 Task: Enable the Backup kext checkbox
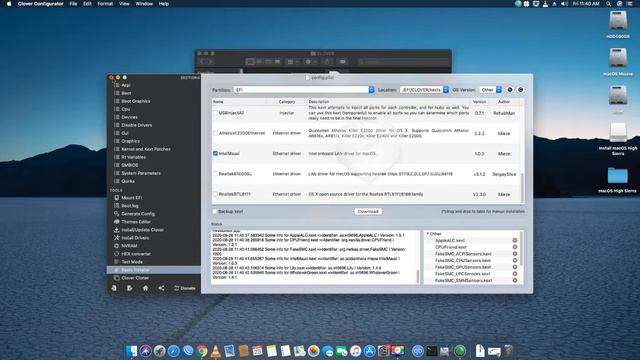click(x=215, y=211)
